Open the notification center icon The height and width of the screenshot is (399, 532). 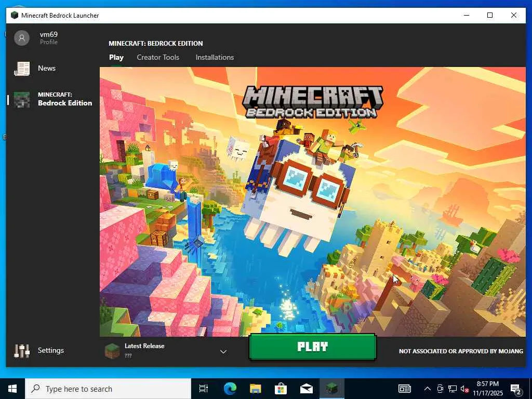(516, 389)
